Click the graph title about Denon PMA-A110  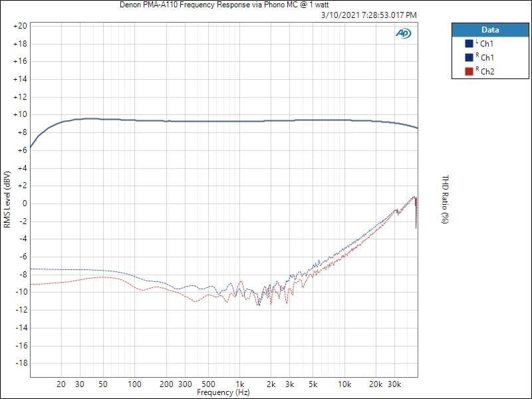223,5
